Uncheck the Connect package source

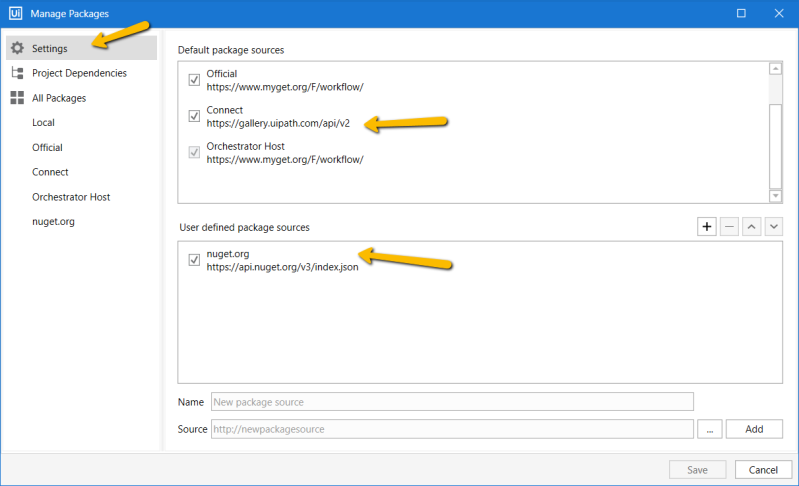tap(195, 117)
